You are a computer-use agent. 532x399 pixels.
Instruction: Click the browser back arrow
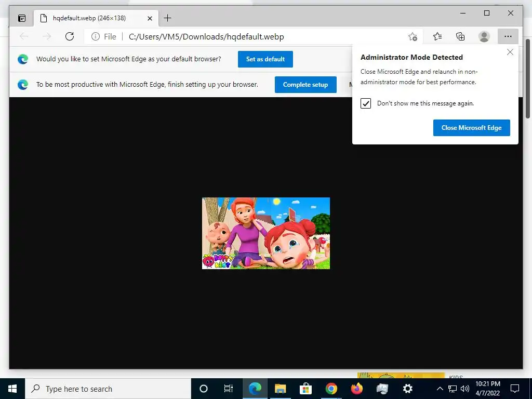(24, 36)
